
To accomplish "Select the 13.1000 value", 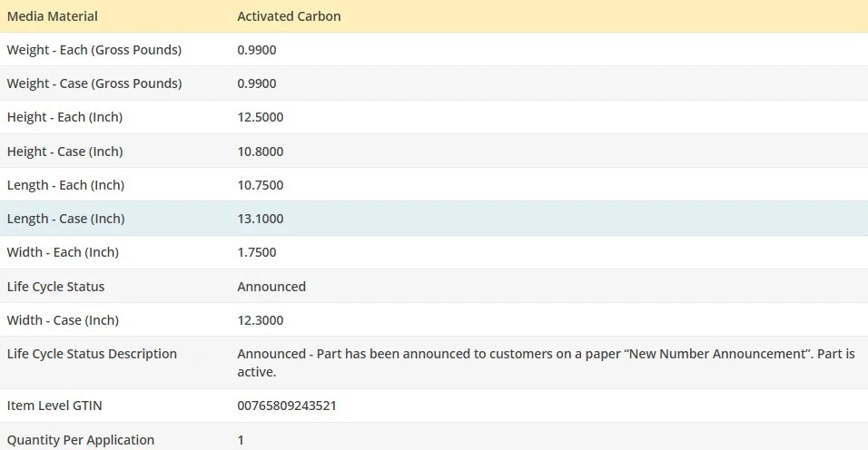I will pyautogui.click(x=261, y=219).
